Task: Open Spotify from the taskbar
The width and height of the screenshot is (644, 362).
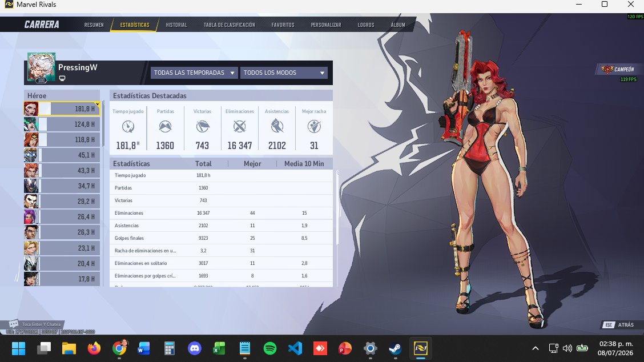Action: [x=270, y=348]
